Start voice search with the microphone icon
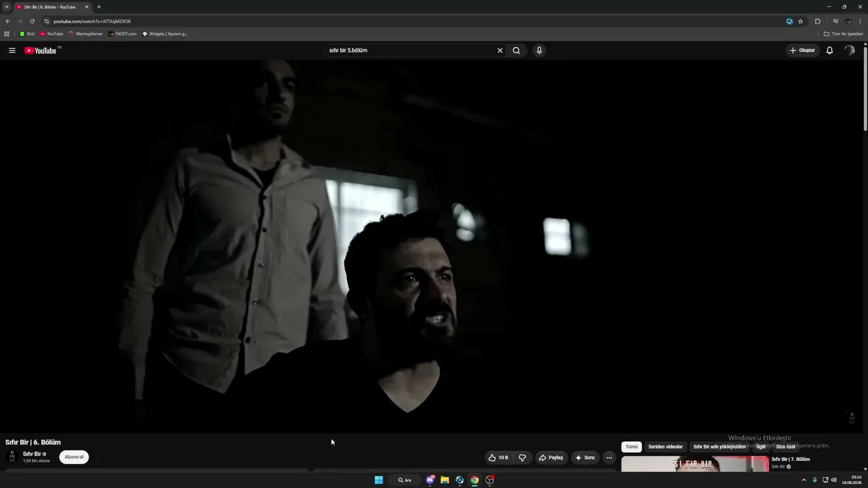 click(539, 50)
